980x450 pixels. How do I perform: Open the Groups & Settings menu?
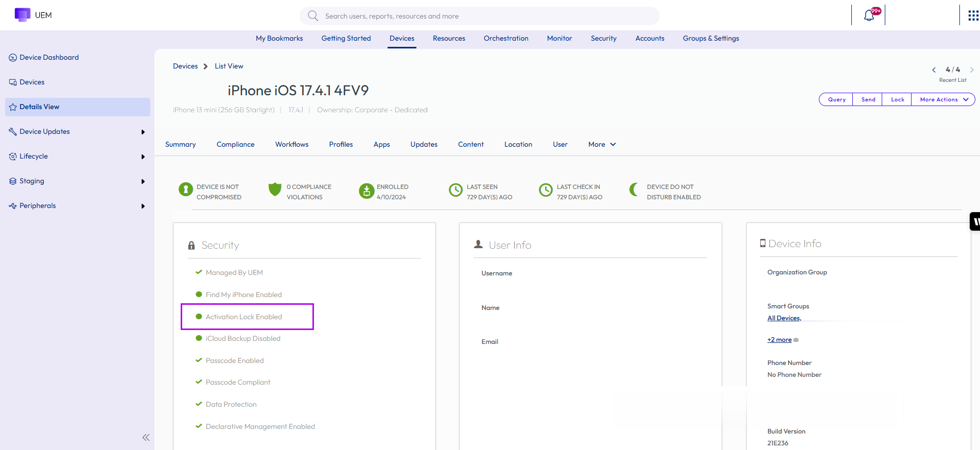pyautogui.click(x=711, y=39)
